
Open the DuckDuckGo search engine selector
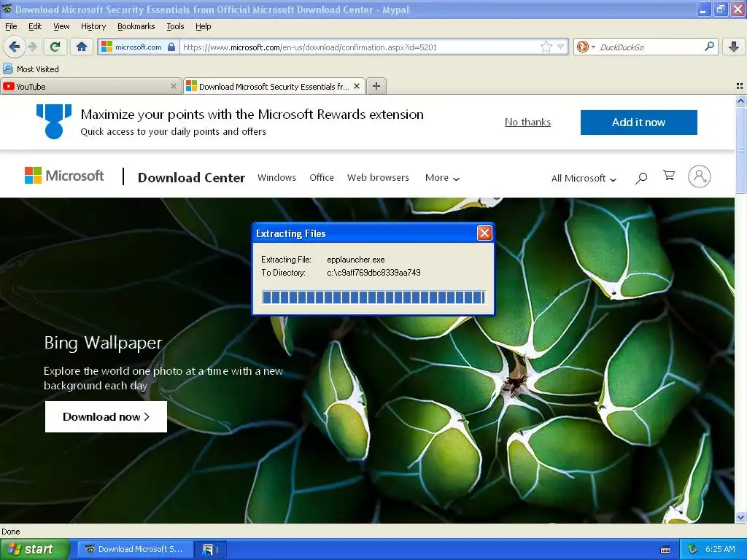coord(586,47)
